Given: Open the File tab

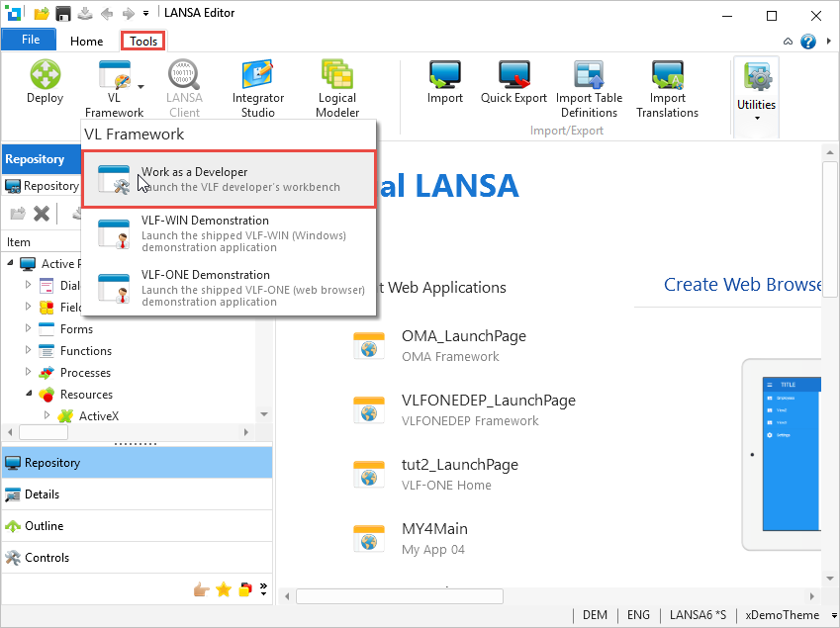Looking at the screenshot, I should coord(30,40).
